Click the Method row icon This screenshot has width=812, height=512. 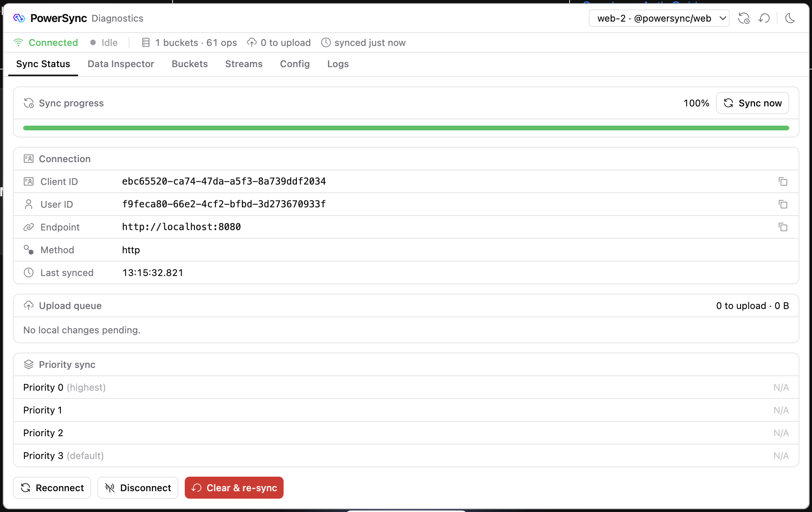click(x=29, y=250)
